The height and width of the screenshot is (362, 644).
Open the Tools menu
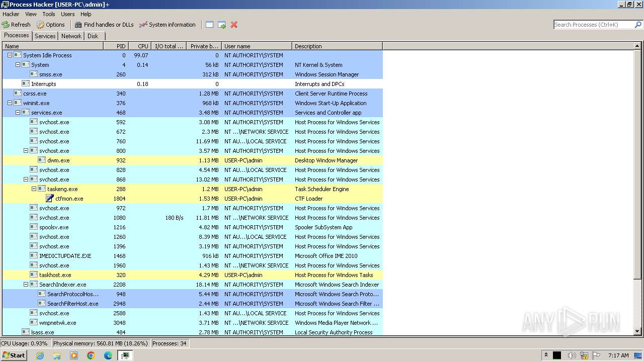(49, 14)
